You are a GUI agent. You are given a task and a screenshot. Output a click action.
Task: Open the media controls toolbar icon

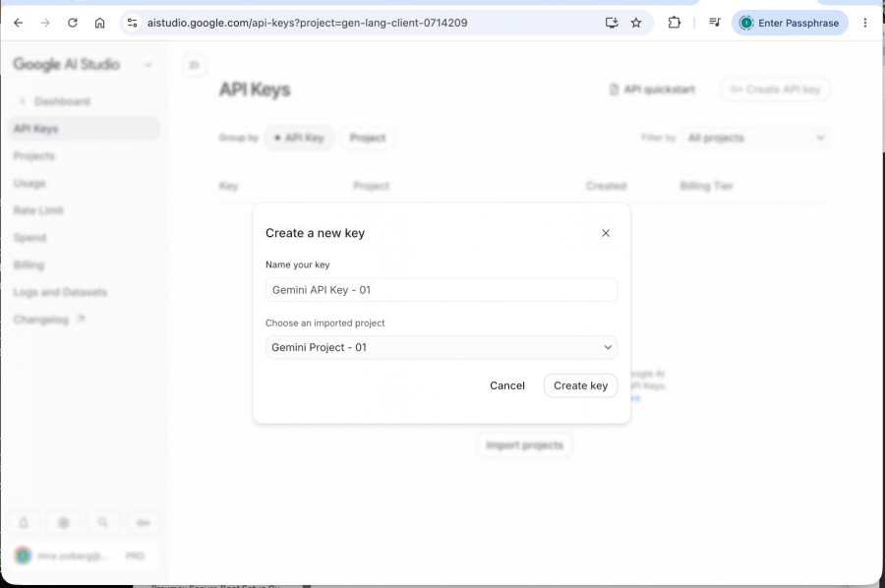point(715,23)
